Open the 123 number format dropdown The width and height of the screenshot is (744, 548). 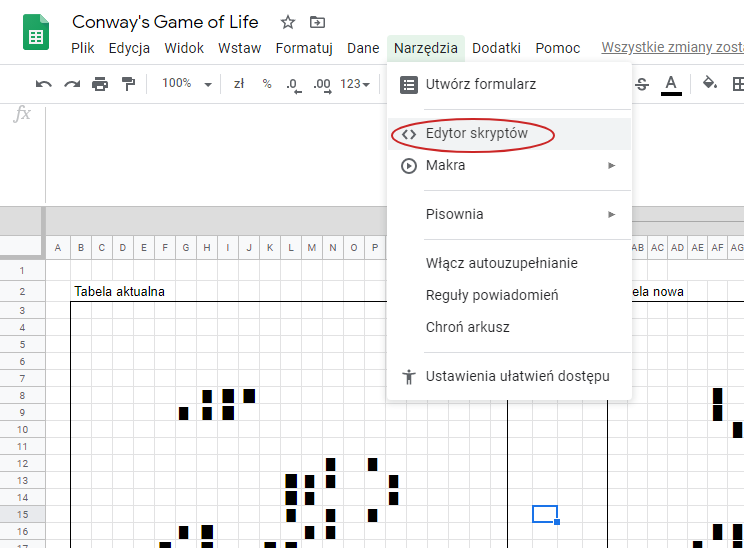point(354,84)
